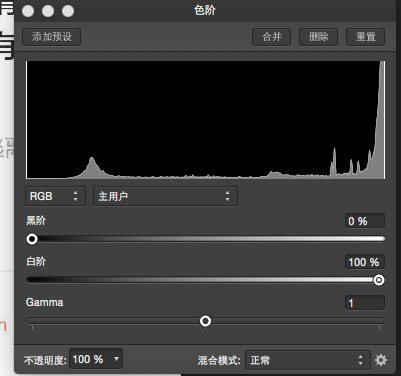Click the 白阶 100 % value field
The width and height of the screenshot is (401, 376).
tap(365, 262)
